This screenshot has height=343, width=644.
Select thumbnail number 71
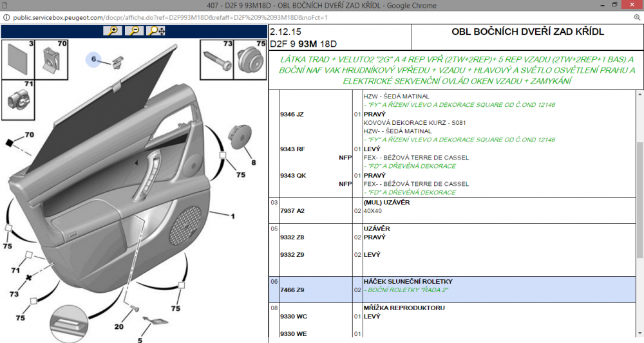pyautogui.click(x=18, y=100)
